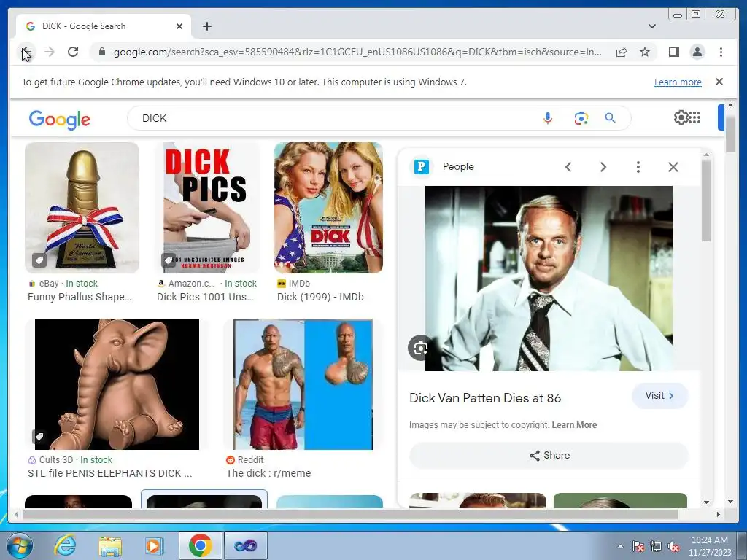Click Lens icon on preview photo
Screen dimensions: 747x560
pos(420,348)
